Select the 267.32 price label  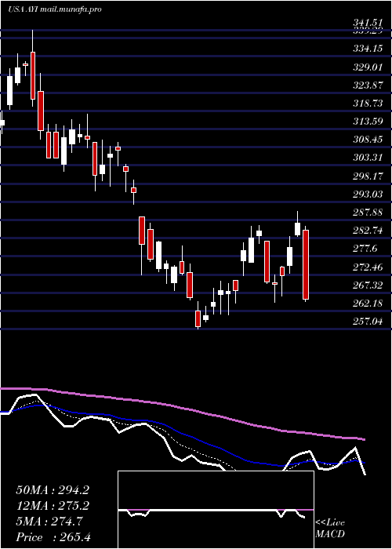(368, 285)
